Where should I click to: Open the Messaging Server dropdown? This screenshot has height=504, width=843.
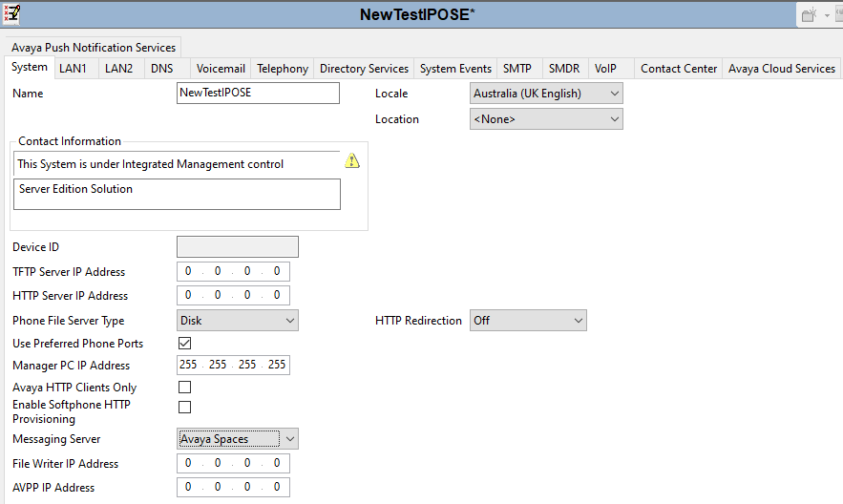[x=238, y=438]
